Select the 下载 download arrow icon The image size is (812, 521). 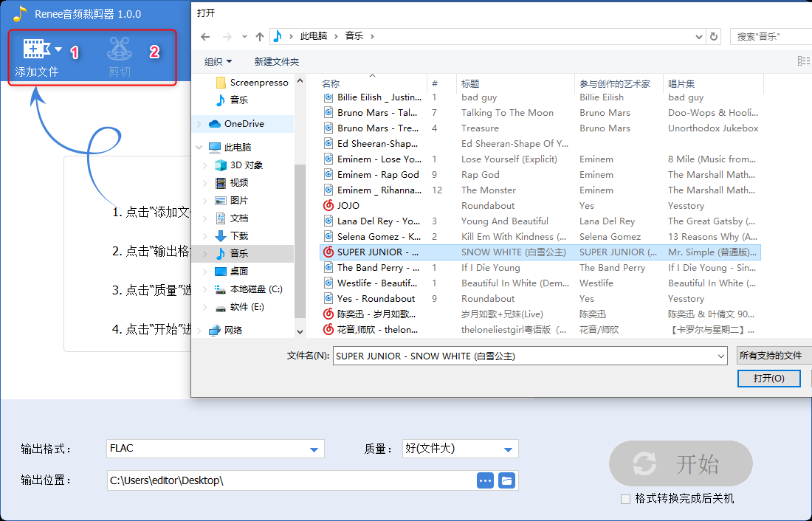(221, 236)
